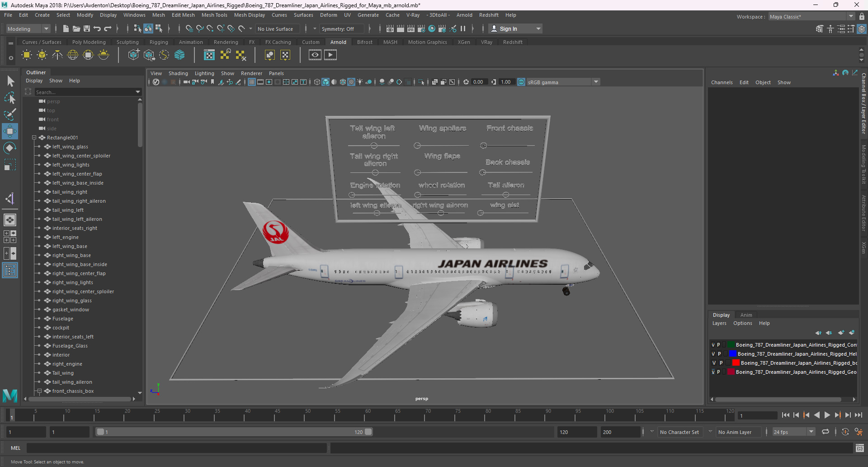Screen dimensions: 868x467
Task: Open the Outliner search filter dropdown arrow
Action: pos(138,92)
